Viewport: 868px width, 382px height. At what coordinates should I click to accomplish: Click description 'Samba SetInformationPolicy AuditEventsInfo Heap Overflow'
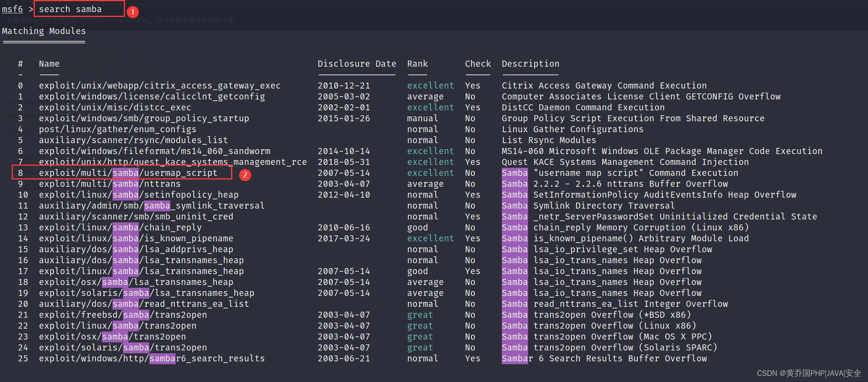[649, 195]
